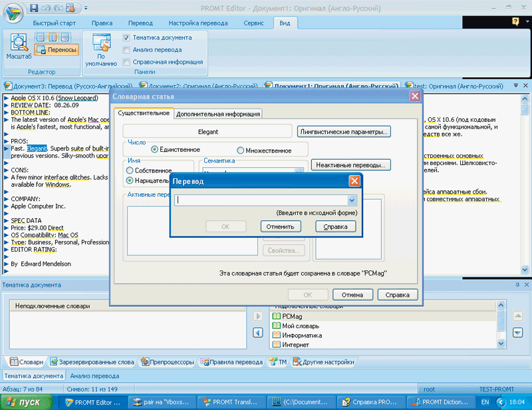The width and height of the screenshot is (532, 410).
Task: Expand the quick access toolbar customize arrow
Action: (x=86, y=8)
